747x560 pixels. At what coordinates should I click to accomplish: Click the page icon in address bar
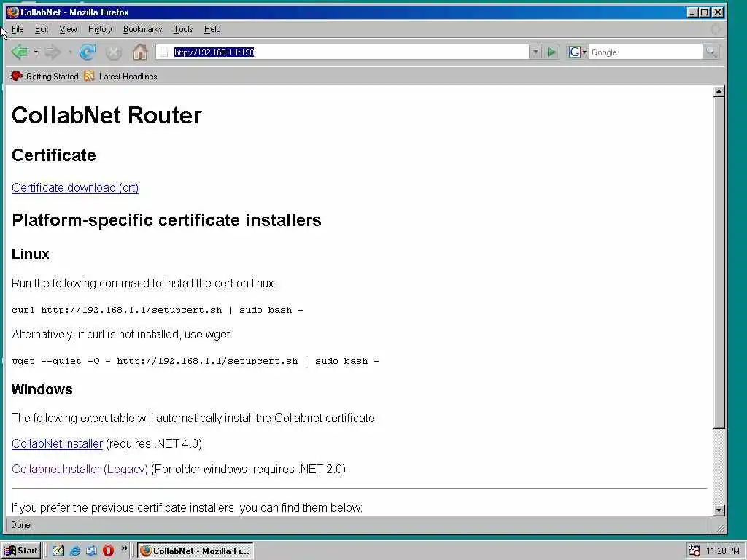[164, 52]
